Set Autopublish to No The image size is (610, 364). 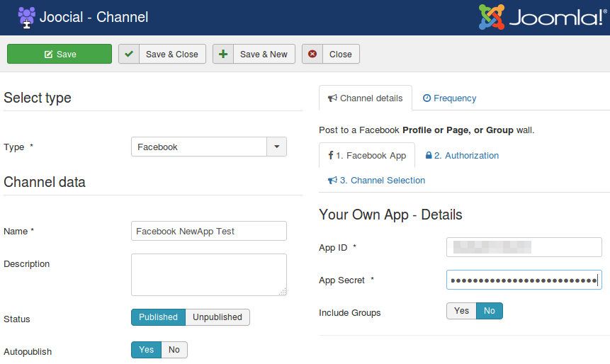pyautogui.click(x=174, y=350)
